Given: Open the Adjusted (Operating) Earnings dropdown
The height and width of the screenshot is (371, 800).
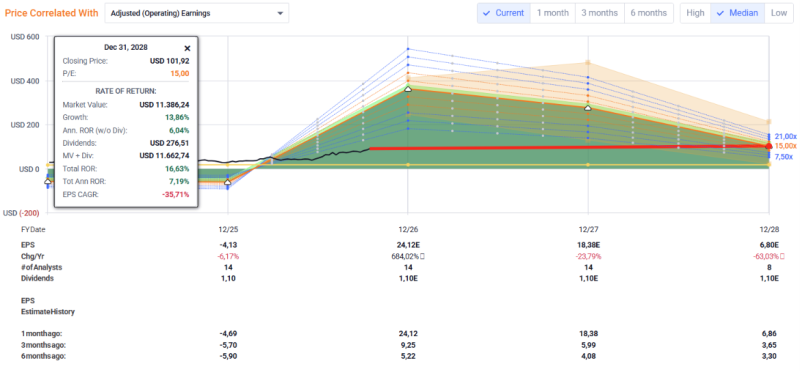Looking at the screenshot, I should (197, 13).
